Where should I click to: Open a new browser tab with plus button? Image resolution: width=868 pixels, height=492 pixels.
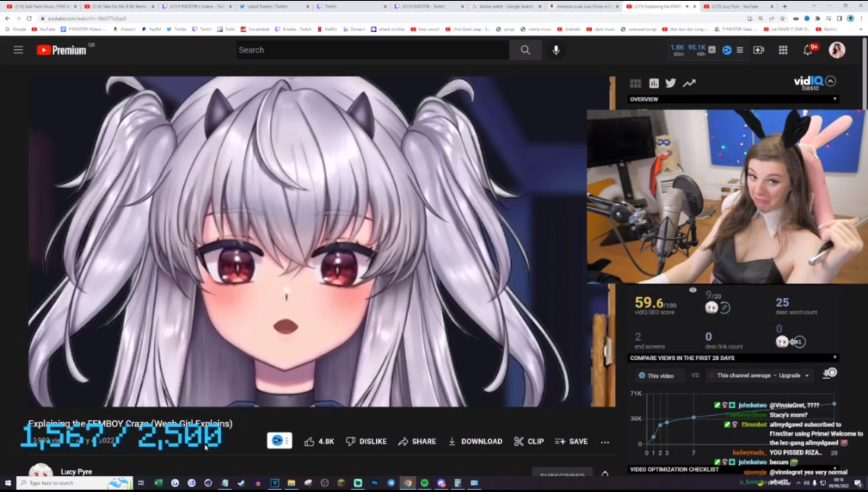click(x=784, y=7)
